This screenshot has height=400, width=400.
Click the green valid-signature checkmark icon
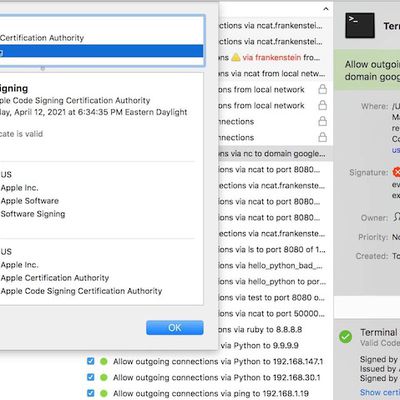coord(346,337)
